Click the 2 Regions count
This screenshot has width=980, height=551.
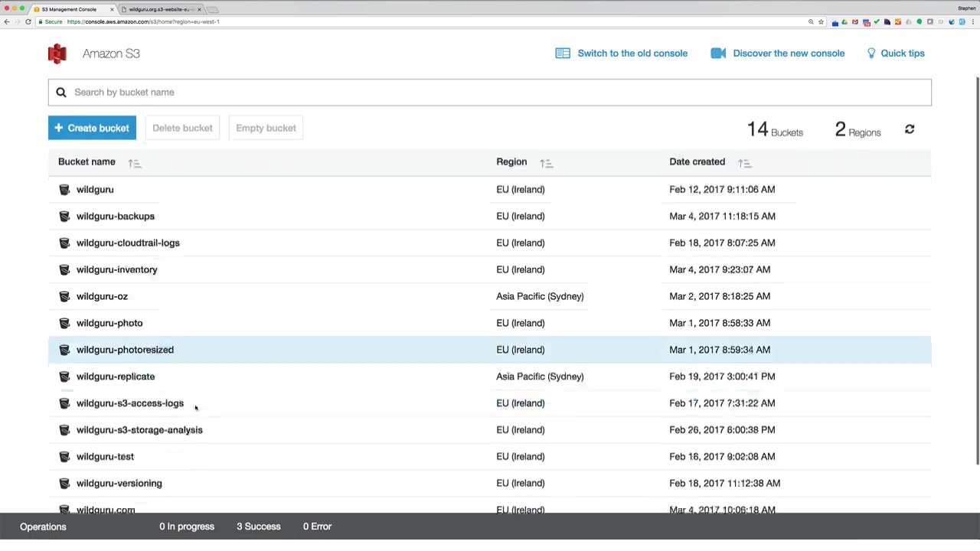pos(857,129)
